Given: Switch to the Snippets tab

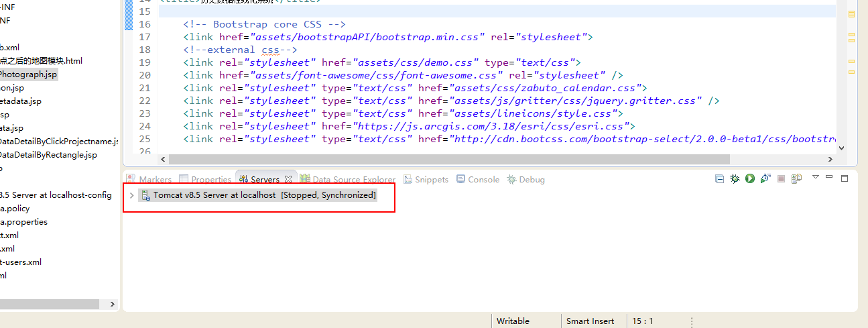Looking at the screenshot, I should pos(425,179).
